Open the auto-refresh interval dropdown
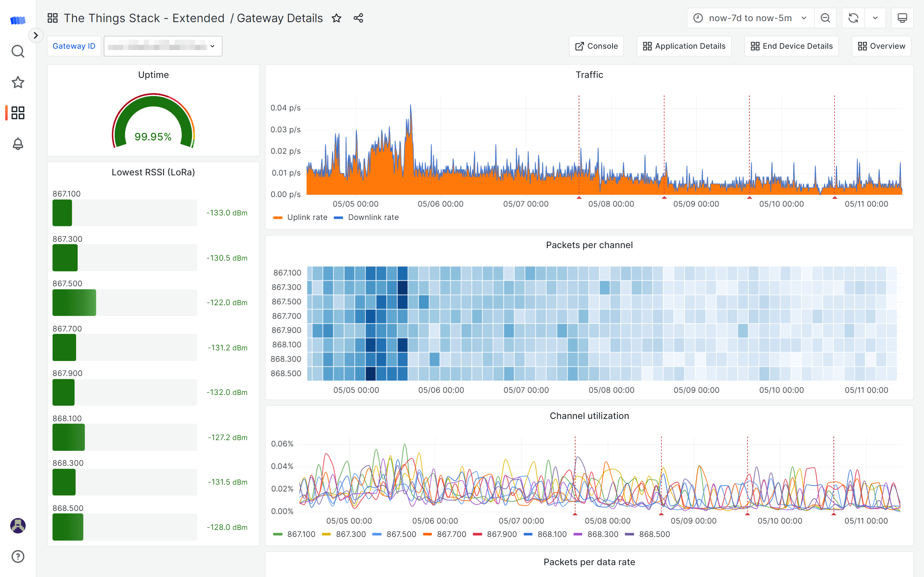 [x=875, y=18]
